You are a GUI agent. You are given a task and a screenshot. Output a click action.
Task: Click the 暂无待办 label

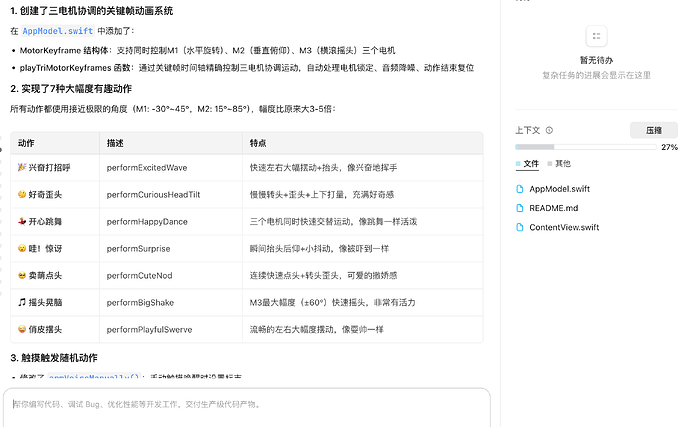pos(596,60)
